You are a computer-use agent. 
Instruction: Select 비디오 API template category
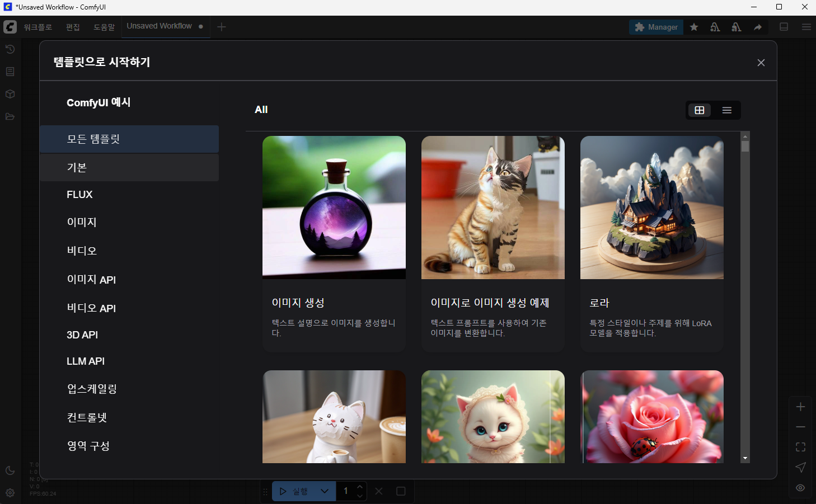(129, 308)
